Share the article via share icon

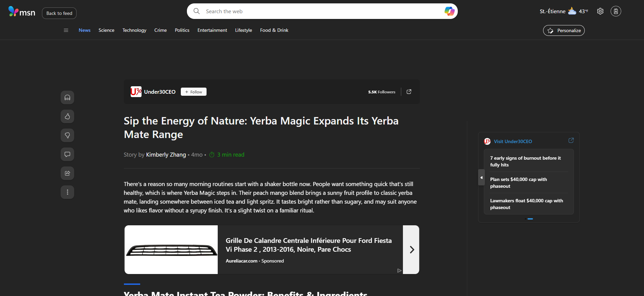[x=67, y=173]
